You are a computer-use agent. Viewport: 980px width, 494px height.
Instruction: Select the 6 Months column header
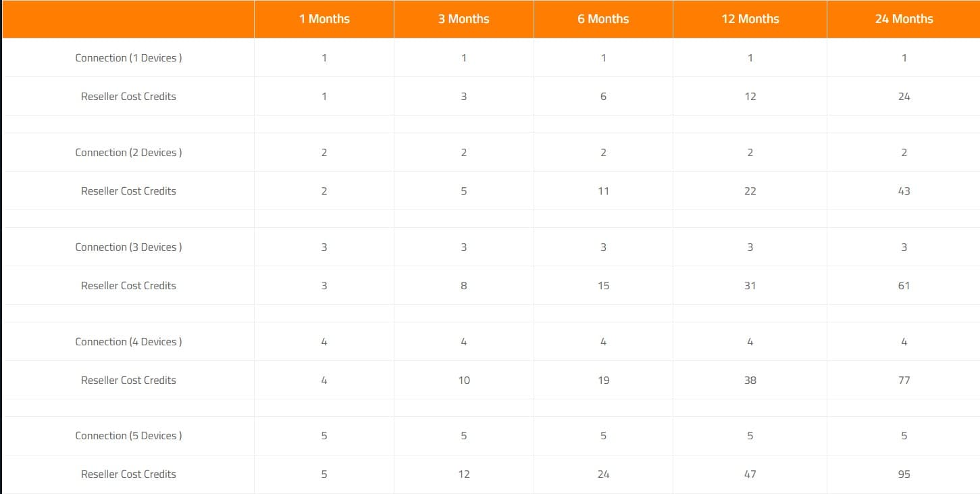pos(603,19)
